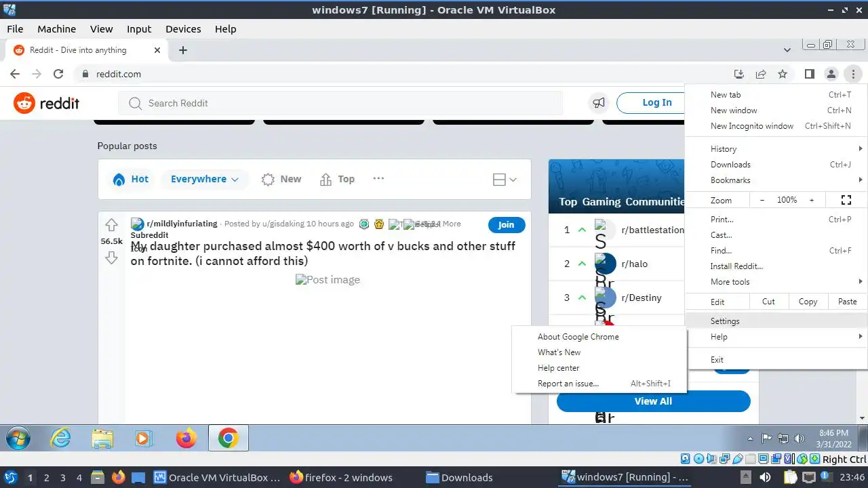Image resolution: width=868 pixels, height=488 pixels.
Task: Choose Settings in Chrome menu
Action: (776, 321)
